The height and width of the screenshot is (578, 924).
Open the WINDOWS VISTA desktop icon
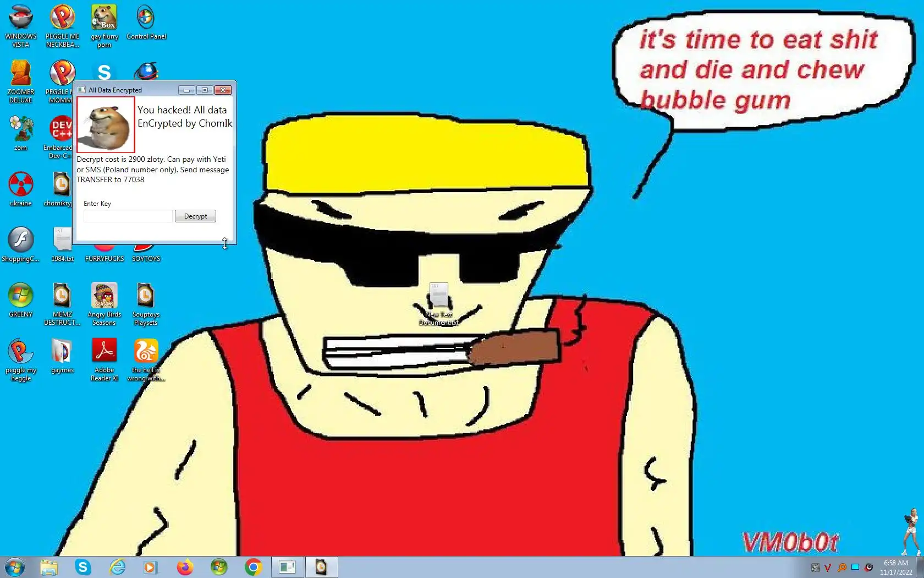[x=20, y=25]
